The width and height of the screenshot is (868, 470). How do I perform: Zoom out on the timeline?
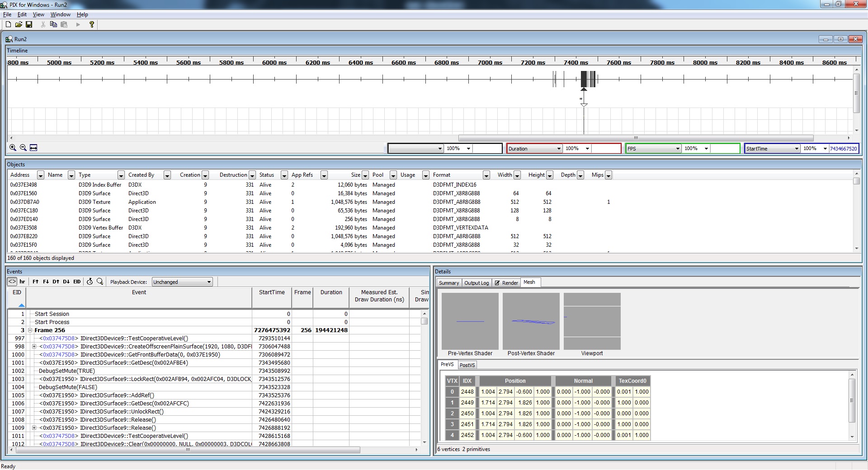(x=23, y=148)
